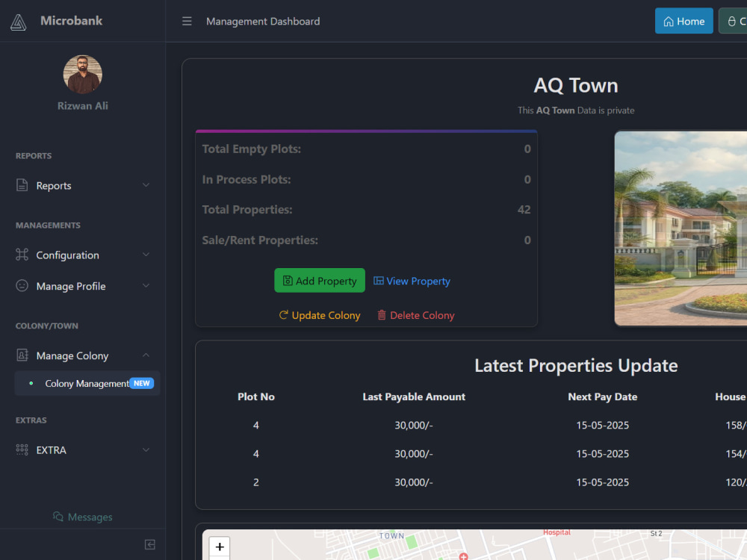Viewport: 747px width, 560px height.
Task: Click the Delete Colony link
Action: click(416, 315)
